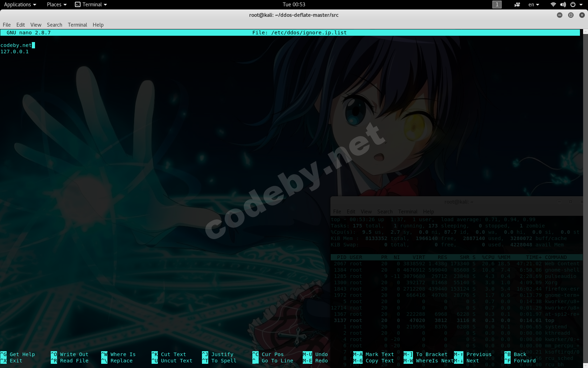Viewport: 588px width, 368px height.
Task: Click the Web Content process row in background top
Action: (x=456, y=264)
